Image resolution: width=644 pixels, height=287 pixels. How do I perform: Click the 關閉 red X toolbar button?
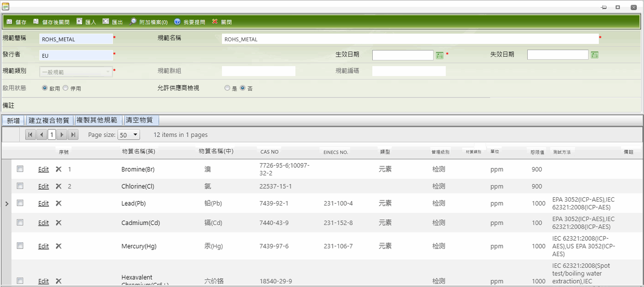(x=215, y=22)
